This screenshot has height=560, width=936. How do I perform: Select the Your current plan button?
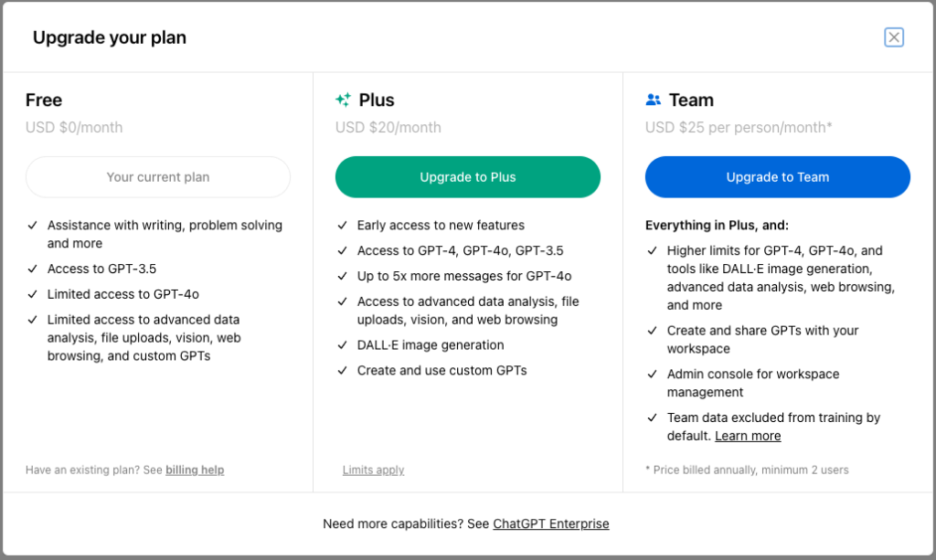pyautogui.click(x=158, y=177)
